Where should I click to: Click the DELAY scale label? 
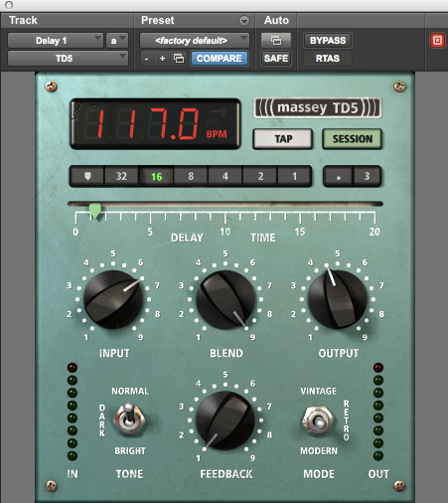tap(187, 238)
